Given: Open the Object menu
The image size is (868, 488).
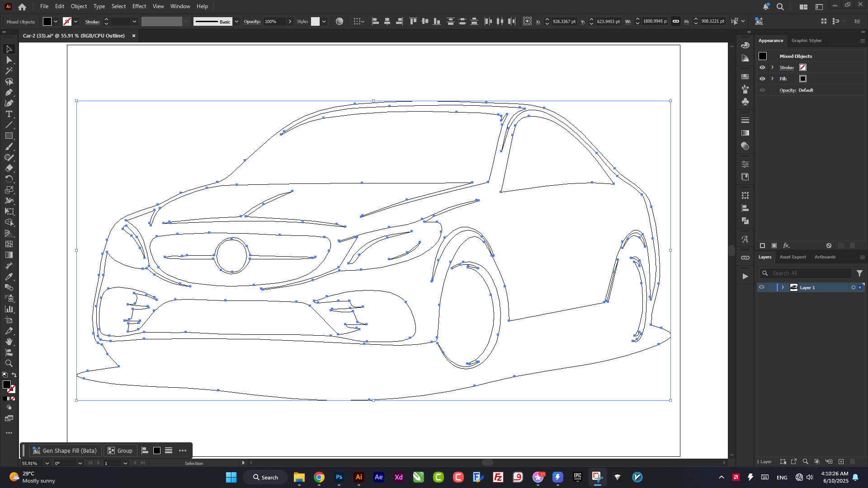Looking at the screenshot, I should pos(79,6).
